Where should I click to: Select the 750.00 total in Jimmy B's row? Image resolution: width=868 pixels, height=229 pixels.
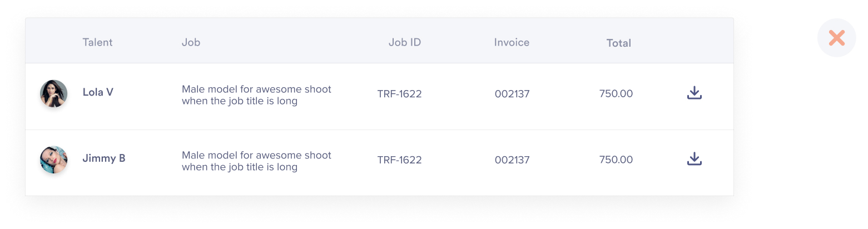pos(616,160)
